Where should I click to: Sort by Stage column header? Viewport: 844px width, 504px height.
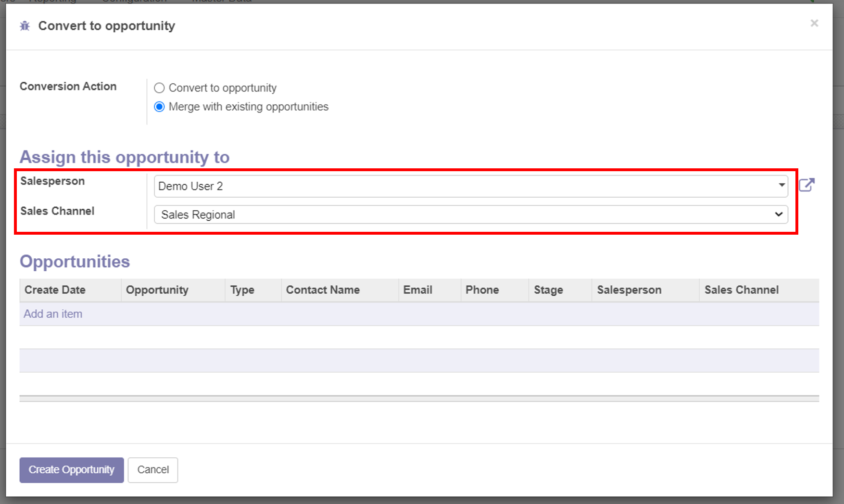[560, 290]
